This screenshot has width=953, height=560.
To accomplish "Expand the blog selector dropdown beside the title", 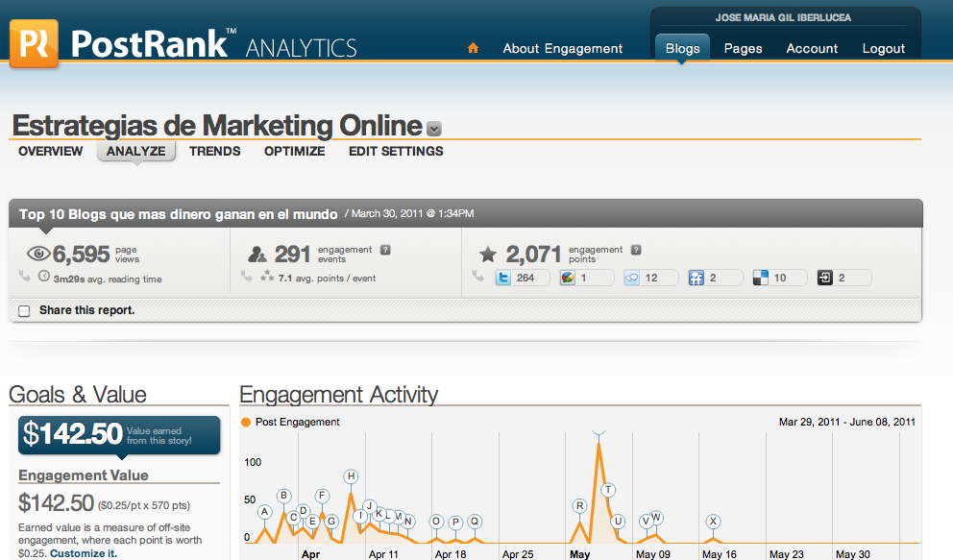I will (434, 129).
